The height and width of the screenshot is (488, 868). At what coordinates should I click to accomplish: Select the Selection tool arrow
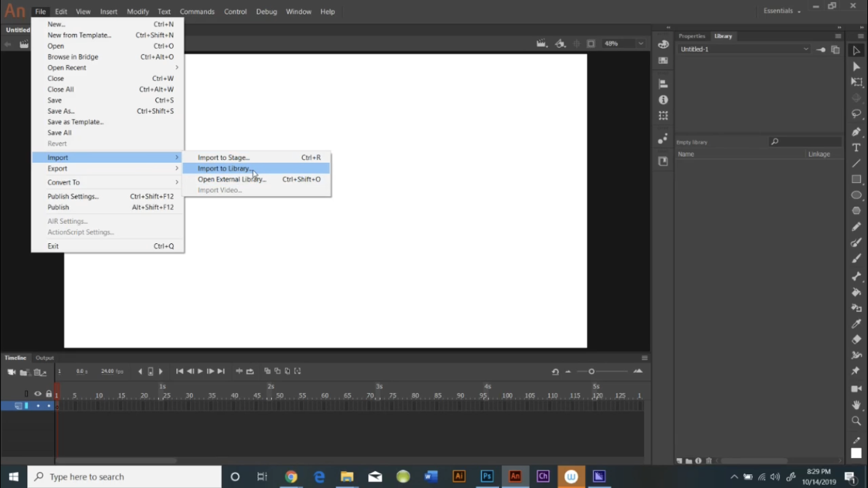point(856,51)
